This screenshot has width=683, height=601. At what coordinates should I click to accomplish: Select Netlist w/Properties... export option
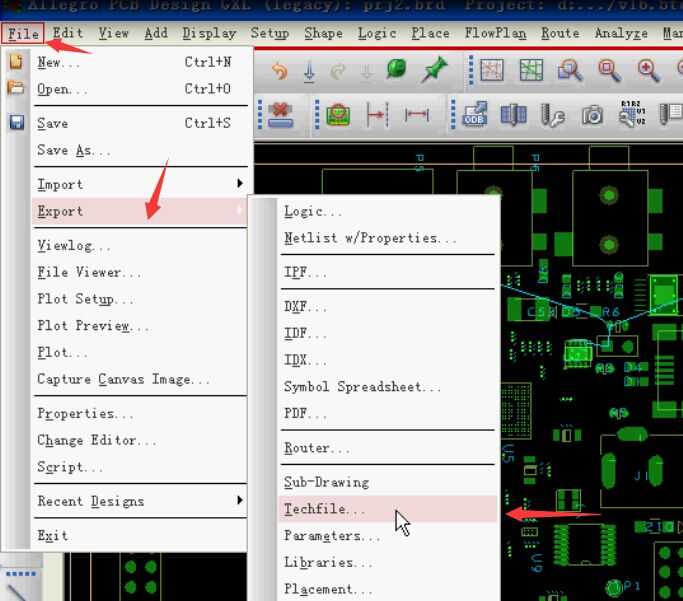tap(388, 238)
